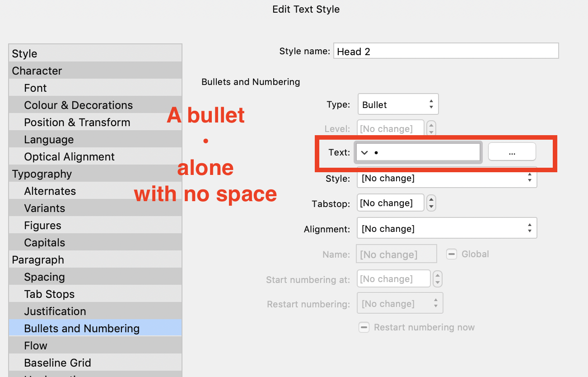588x377 pixels.
Task: Select Position & Transform in the sidebar
Action: click(x=77, y=122)
